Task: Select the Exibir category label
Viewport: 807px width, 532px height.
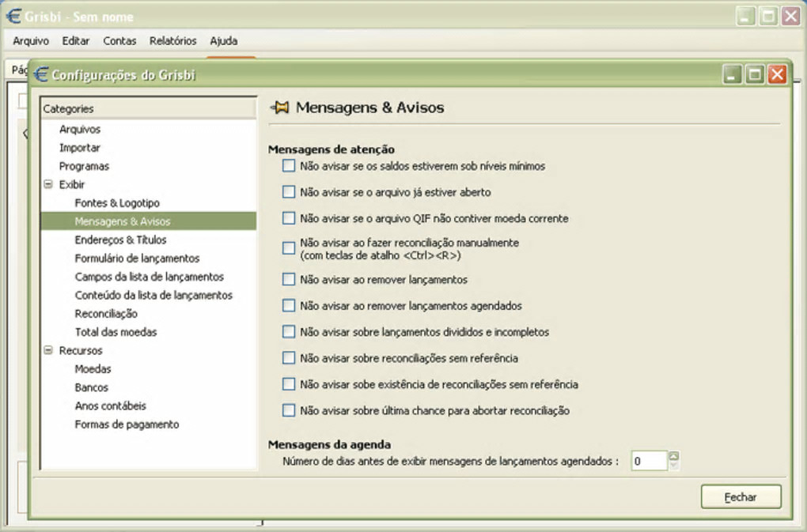Action: click(71, 184)
